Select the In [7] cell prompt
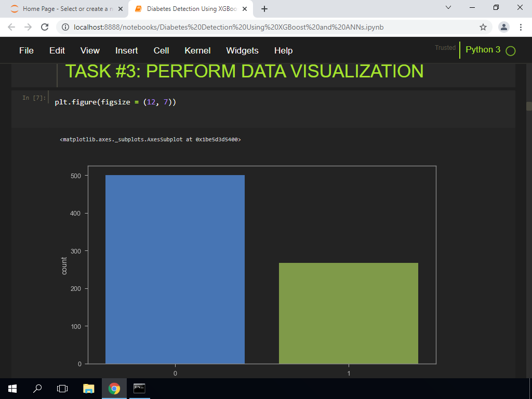The height and width of the screenshot is (399, 532). [34, 98]
